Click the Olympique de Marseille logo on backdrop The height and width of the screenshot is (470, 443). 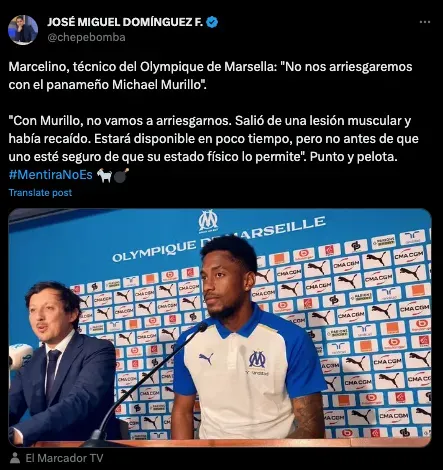208,221
